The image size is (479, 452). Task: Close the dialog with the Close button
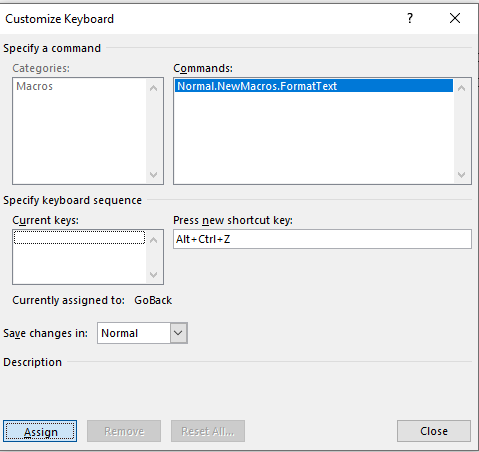pos(434,431)
